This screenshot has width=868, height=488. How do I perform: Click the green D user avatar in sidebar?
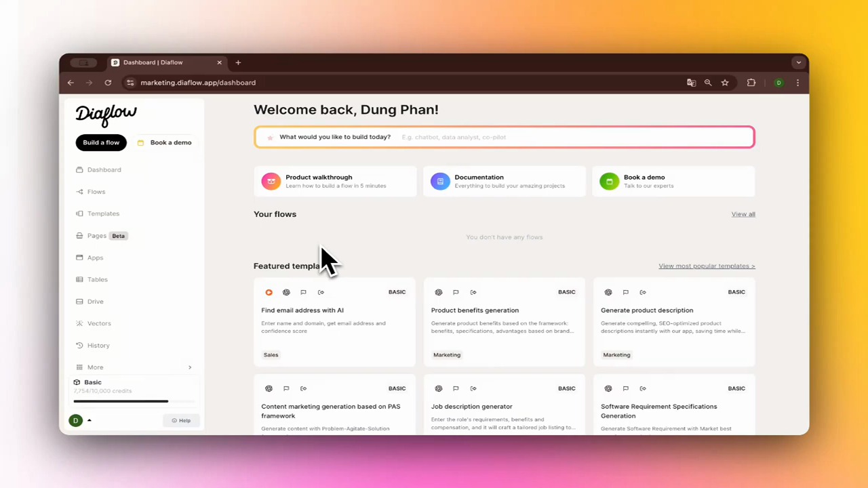[x=75, y=420]
